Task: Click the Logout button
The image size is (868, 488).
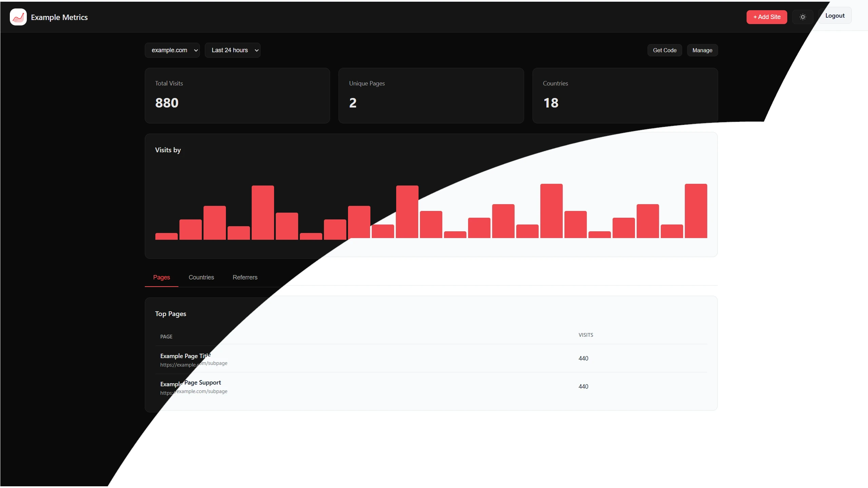Action: point(834,16)
